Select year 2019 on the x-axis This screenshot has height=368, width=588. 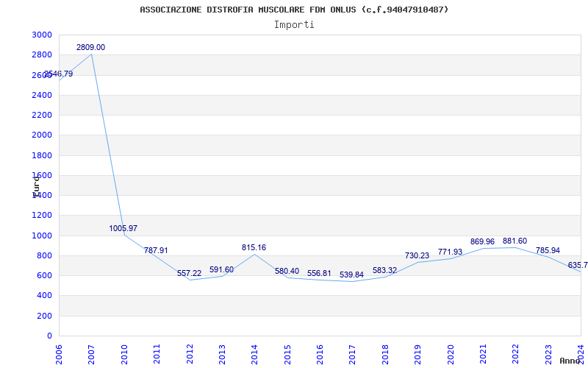(x=418, y=352)
